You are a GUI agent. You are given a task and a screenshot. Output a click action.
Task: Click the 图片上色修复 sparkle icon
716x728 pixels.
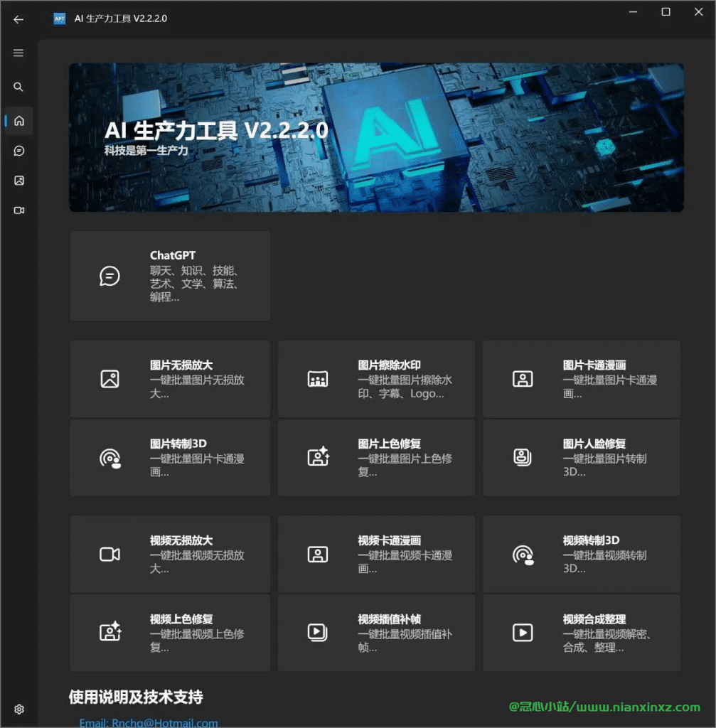319,456
